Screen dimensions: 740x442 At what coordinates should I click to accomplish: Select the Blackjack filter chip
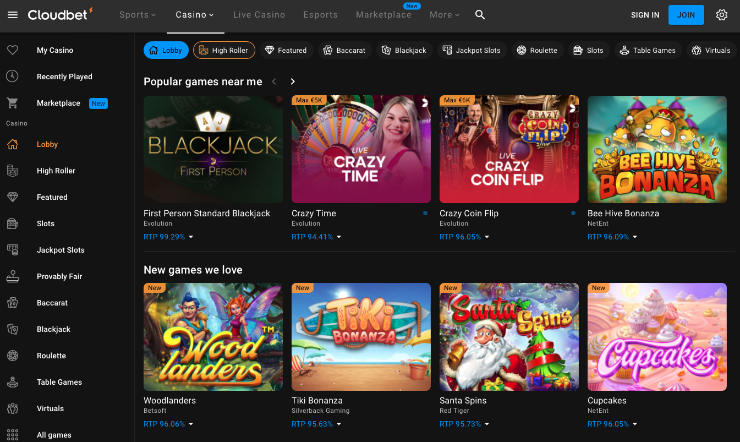coord(404,50)
